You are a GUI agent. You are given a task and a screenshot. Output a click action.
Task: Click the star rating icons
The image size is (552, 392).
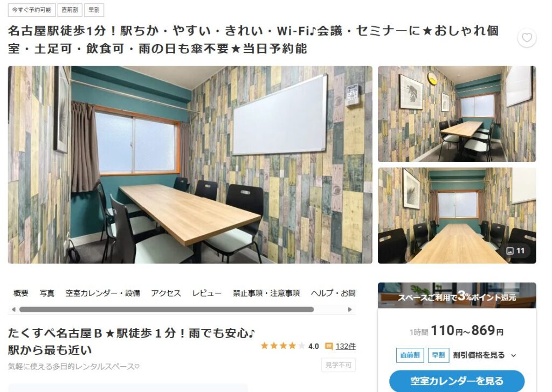pyautogui.click(x=282, y=346)
